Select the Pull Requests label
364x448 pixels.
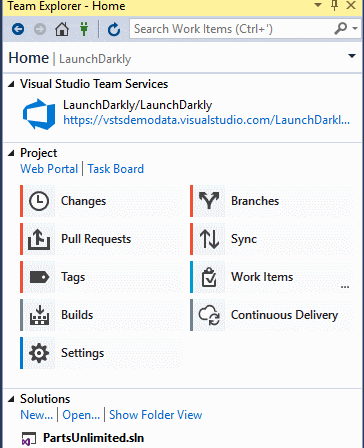click(x=96, y=239)
